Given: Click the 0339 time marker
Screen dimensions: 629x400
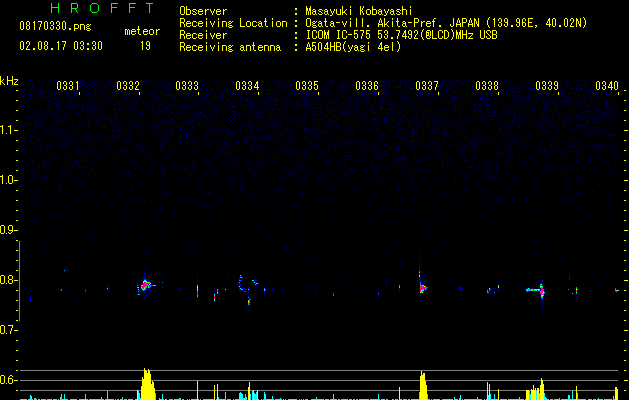Looking at the screenshot, I should pyautogui.click(x=547, y=85).
